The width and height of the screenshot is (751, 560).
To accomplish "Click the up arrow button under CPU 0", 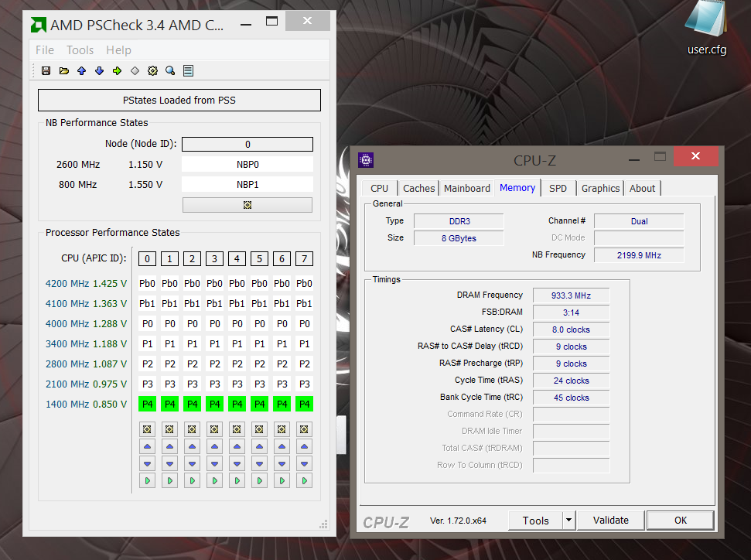I will pyautogui.click(x=147, y=446).
